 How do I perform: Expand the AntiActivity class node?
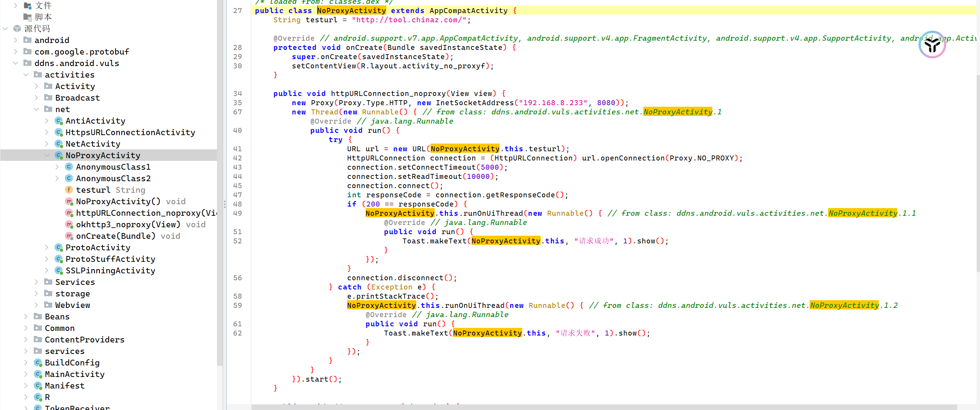pyautogui.click(x=47, y=121)
